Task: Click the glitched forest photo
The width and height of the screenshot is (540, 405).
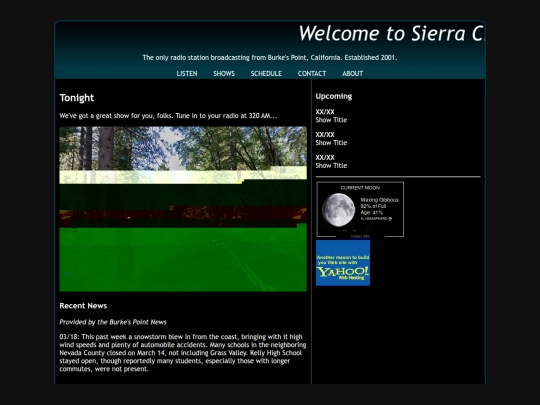Action: click(x=183, y=209)
